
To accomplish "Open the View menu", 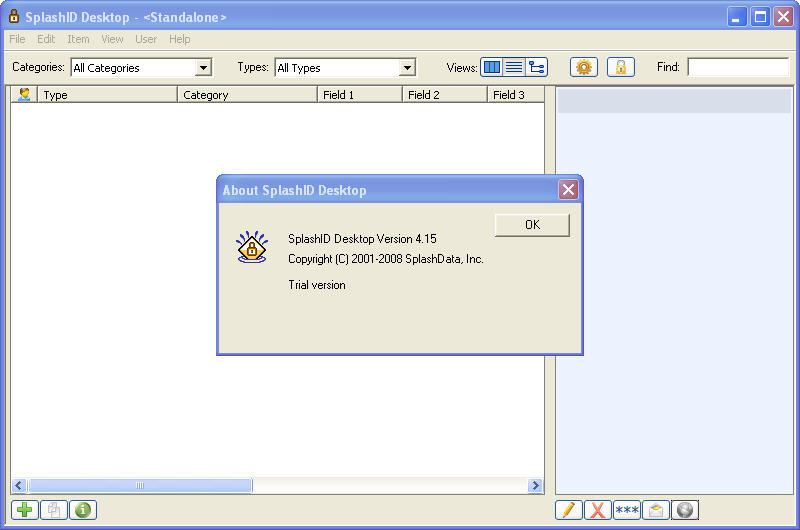I will 112,39.
